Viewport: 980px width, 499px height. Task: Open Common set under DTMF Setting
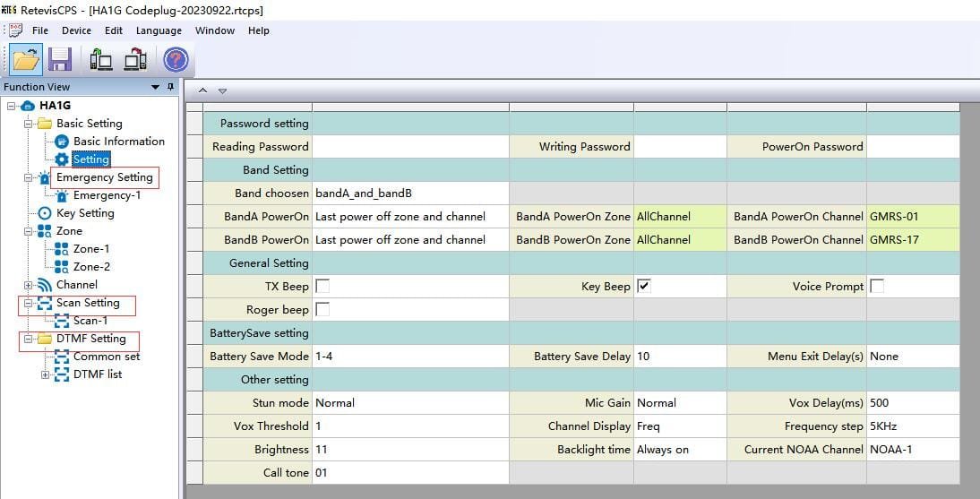click(x=107, y=357)
